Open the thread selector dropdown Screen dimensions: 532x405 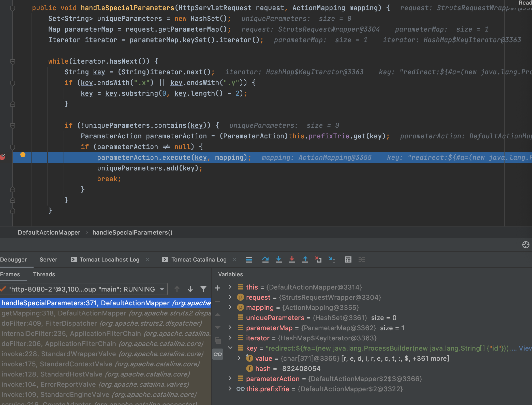84,289
